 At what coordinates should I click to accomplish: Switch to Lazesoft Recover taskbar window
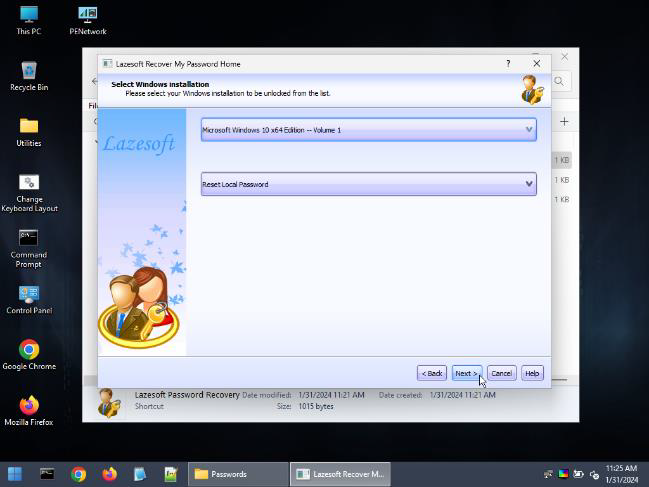(x=340, y=474)
